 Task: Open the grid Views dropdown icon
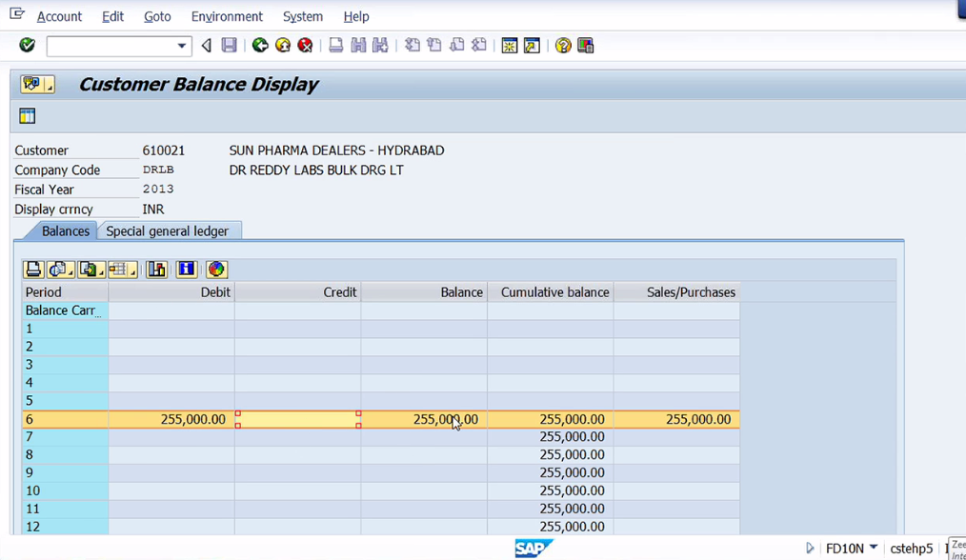tap(60, 270)
